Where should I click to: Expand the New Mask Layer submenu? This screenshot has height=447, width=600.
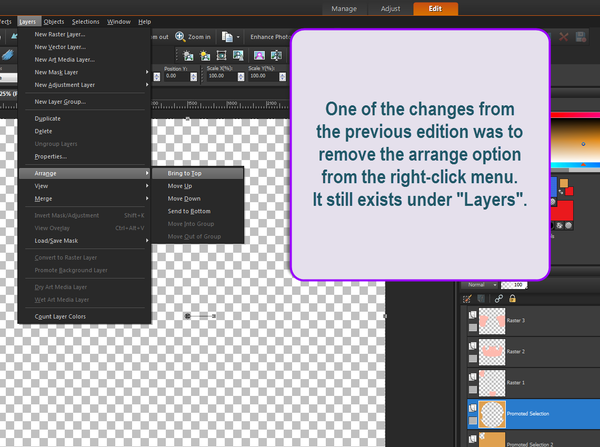[147, 72]
